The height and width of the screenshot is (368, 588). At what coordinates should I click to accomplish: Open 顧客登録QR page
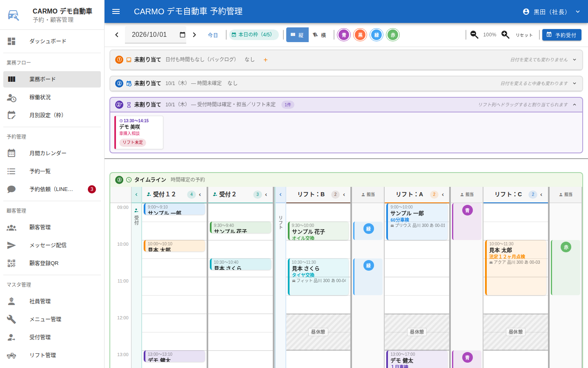pos(52,263)
